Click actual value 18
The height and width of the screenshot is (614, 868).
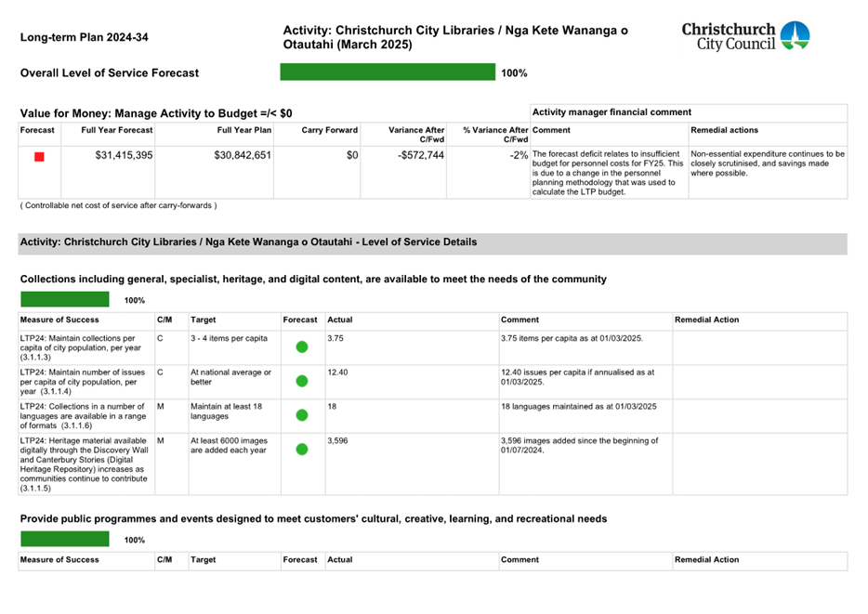332,407
